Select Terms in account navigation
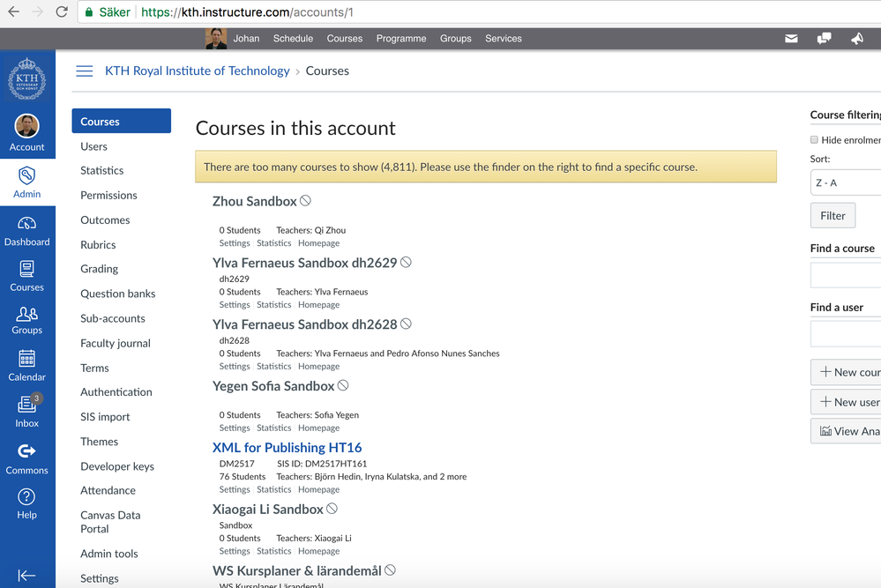Screen dimensions: 881x588 click(94, 368)
